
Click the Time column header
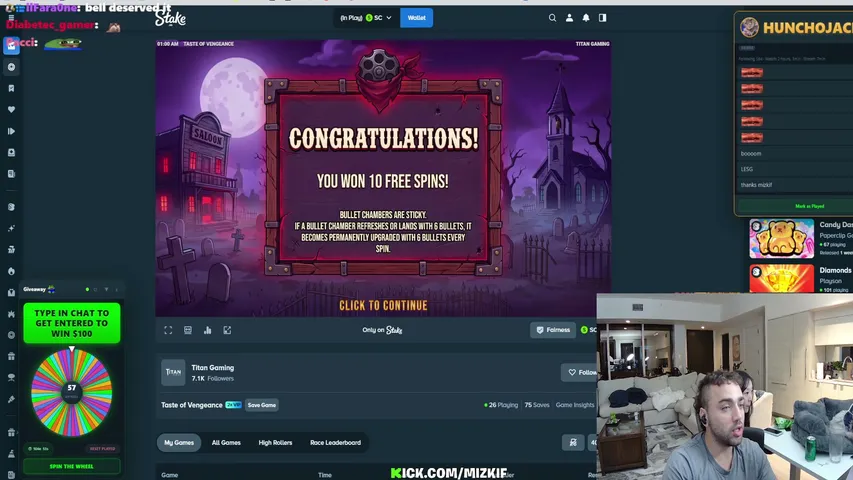click(x=325, y=475)
